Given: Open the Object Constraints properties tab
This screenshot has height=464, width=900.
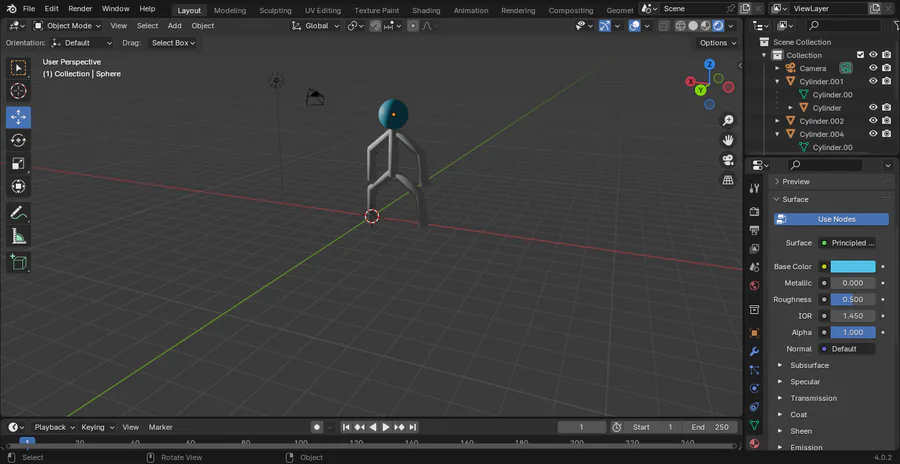Looking at the screenshot, I should coord(755,407).
